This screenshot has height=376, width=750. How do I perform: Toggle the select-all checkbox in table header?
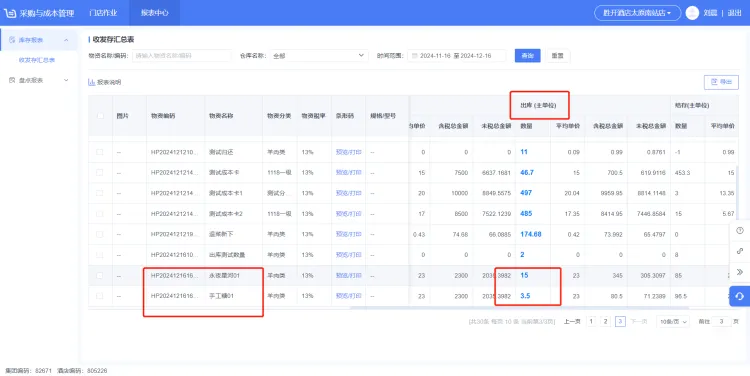pos(100,116)
